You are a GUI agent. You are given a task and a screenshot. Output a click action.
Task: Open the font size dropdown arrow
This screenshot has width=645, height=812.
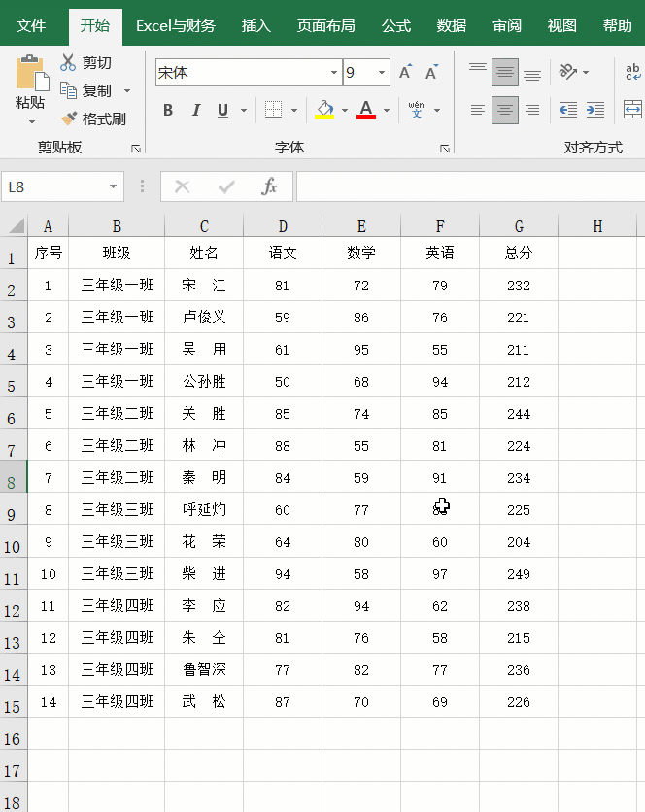pos(382,73)
